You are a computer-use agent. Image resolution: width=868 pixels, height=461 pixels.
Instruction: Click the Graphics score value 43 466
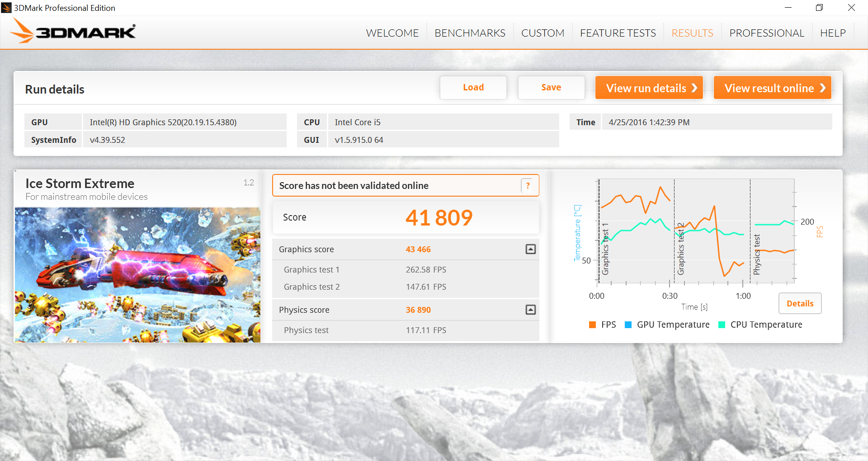(418, 249)
